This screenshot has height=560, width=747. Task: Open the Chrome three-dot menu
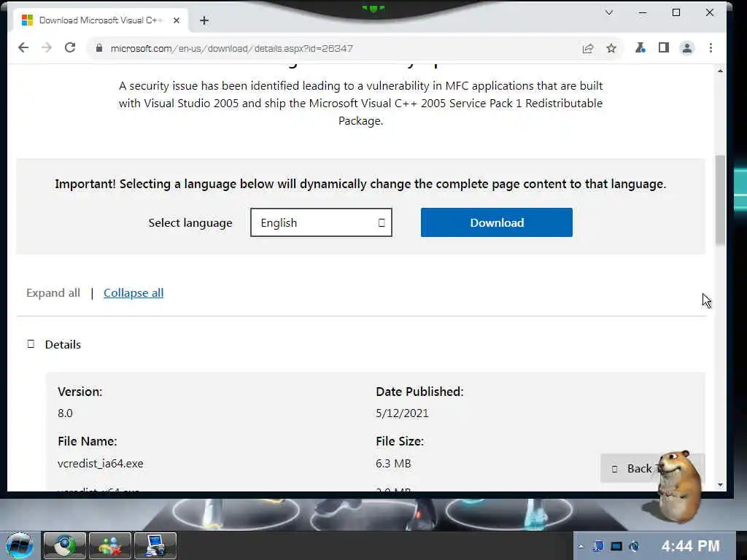tap(711, 47)
